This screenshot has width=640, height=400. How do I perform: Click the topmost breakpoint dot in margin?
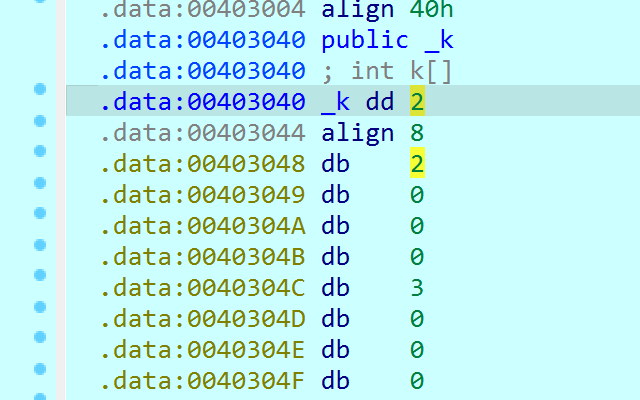pos(40,89)
